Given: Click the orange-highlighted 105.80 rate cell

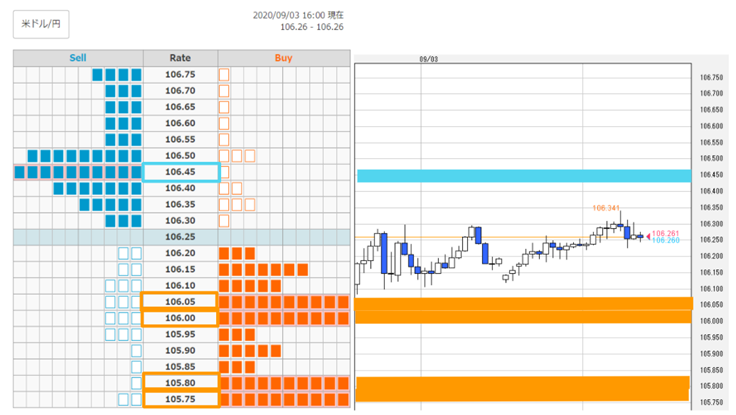Looking at the screenshot, I should pyautogui.click(x=181, y=383).
